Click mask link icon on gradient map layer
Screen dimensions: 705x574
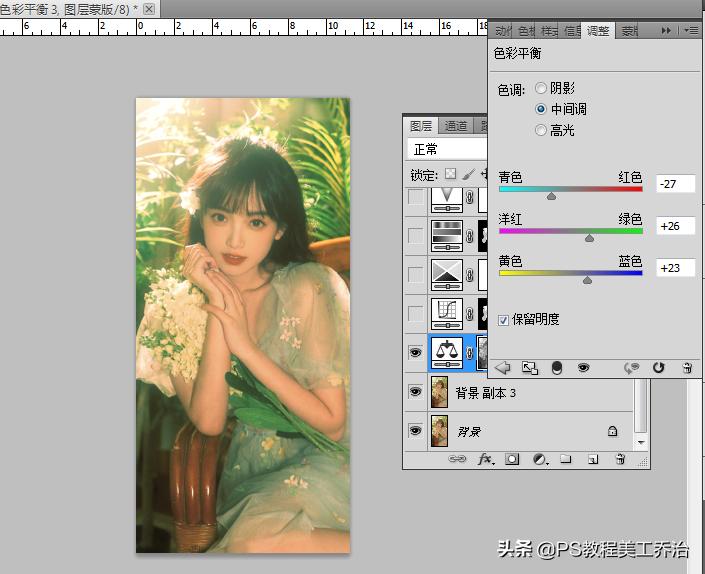(470, 236)
